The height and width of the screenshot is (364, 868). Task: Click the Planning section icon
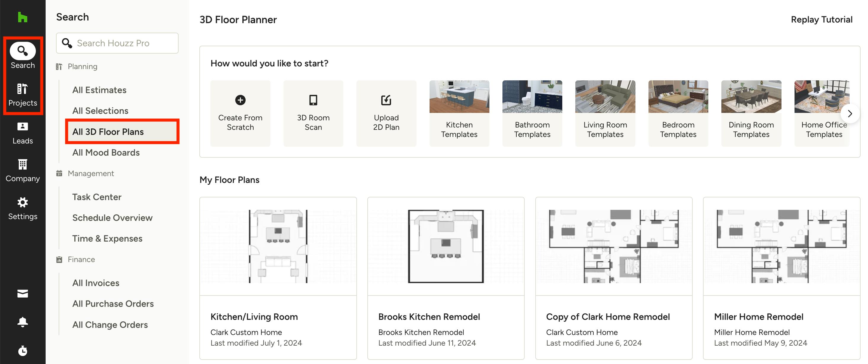59,66
